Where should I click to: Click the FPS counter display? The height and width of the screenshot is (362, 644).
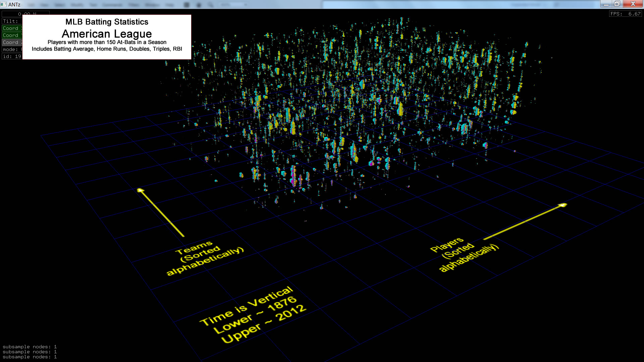click(626, 14)
